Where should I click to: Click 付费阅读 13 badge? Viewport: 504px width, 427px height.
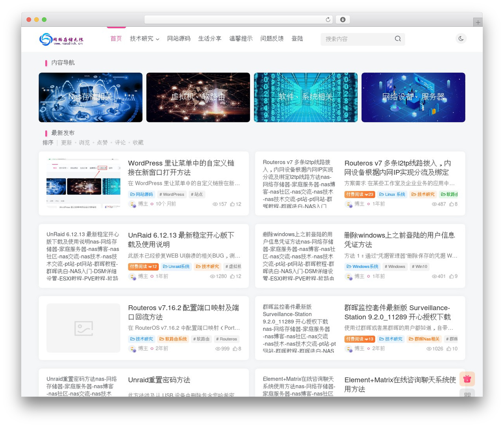coord(360,339)
